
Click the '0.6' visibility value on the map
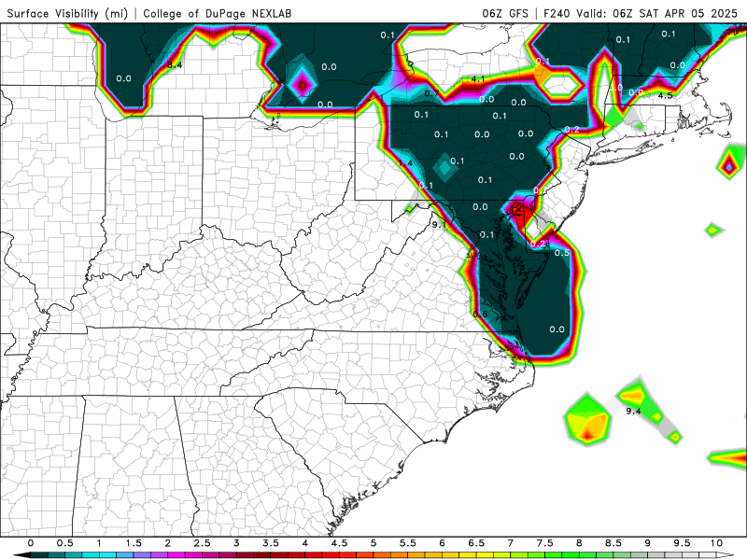[480, 314]
